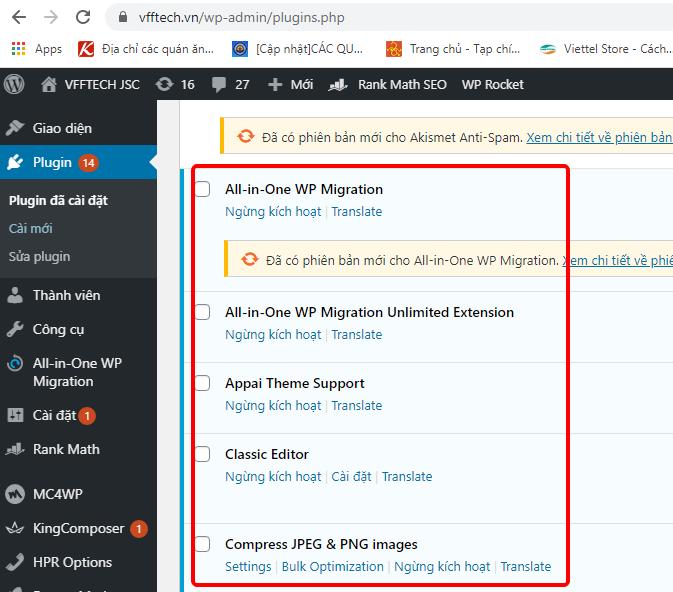Click the Công cụ wrench icon
The height and width of the screenshot is (592, 673).
click(x=15, y=329)
